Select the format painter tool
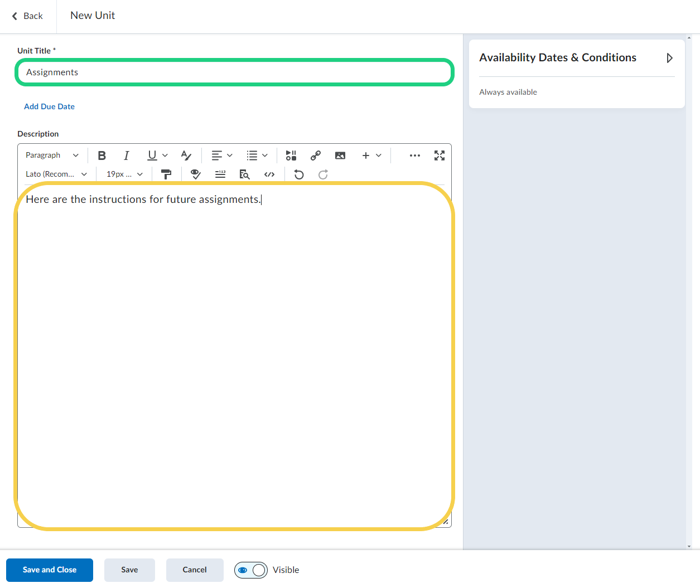Viewport: 700px width, 588px height. tap(166, 174)
